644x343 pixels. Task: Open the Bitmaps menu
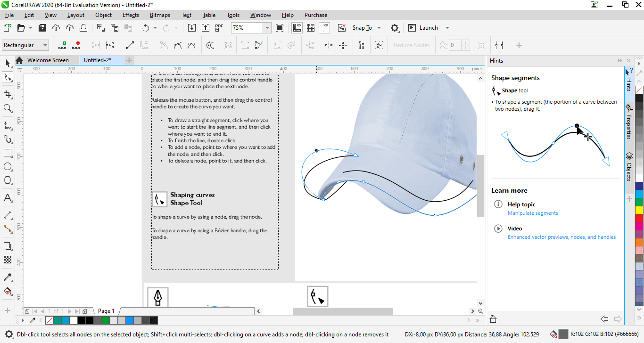[160, 15]
